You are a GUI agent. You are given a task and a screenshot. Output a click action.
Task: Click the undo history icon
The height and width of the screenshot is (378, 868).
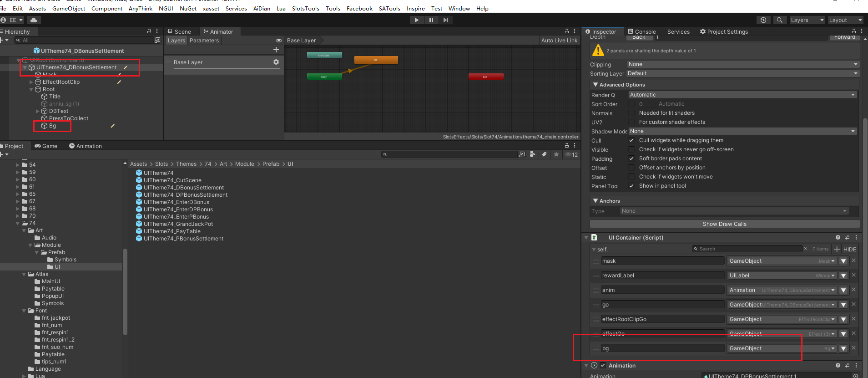coord(763,20)
